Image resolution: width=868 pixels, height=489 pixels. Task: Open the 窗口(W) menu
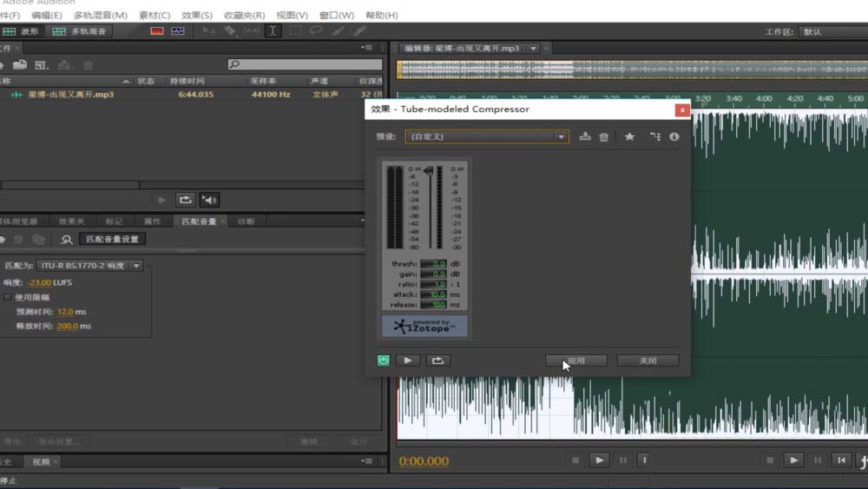[337, 15]
